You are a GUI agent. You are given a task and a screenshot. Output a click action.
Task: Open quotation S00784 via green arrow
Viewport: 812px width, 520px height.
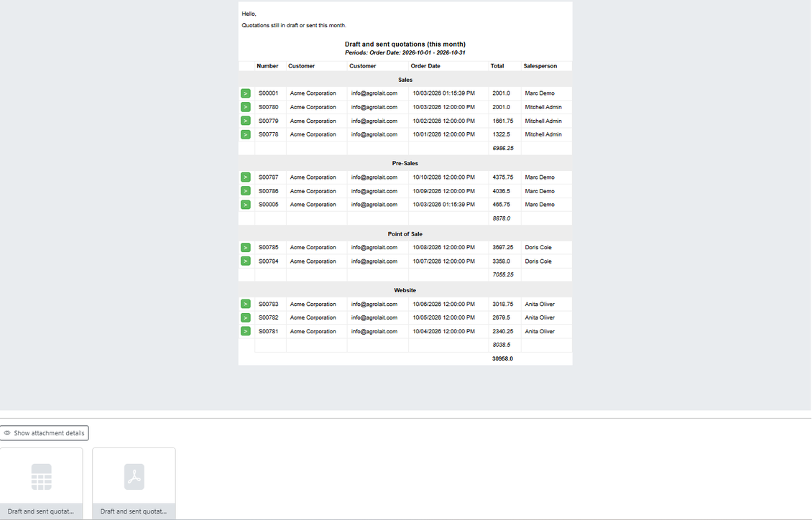point(246,261)
